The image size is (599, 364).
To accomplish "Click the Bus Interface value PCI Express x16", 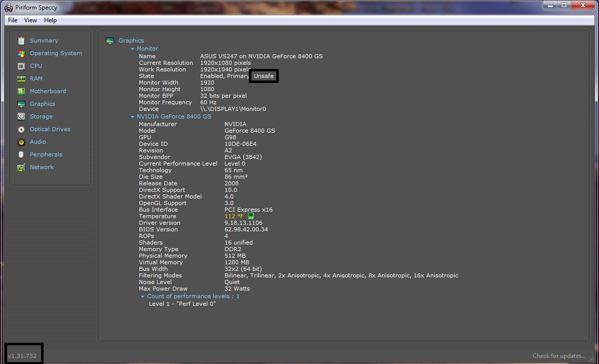I will click(x=248, y=210).
